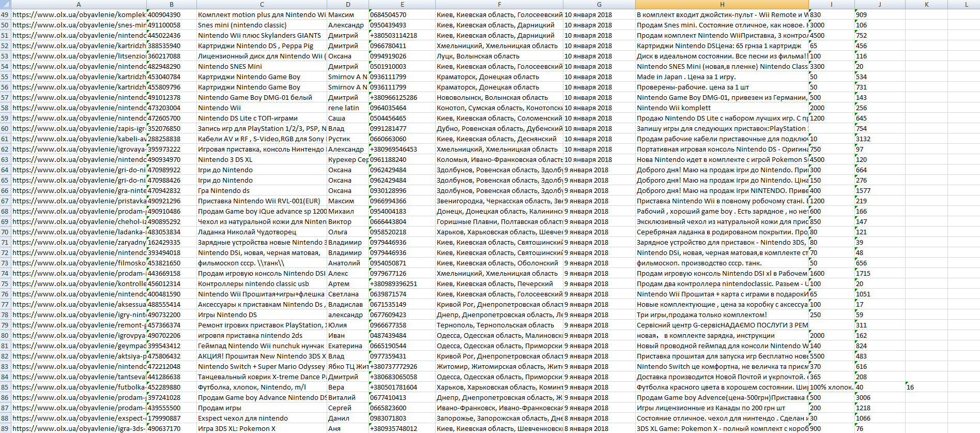Click the "100% хлопок." cell
980x433 pixels.
click(x=832, y=387)
